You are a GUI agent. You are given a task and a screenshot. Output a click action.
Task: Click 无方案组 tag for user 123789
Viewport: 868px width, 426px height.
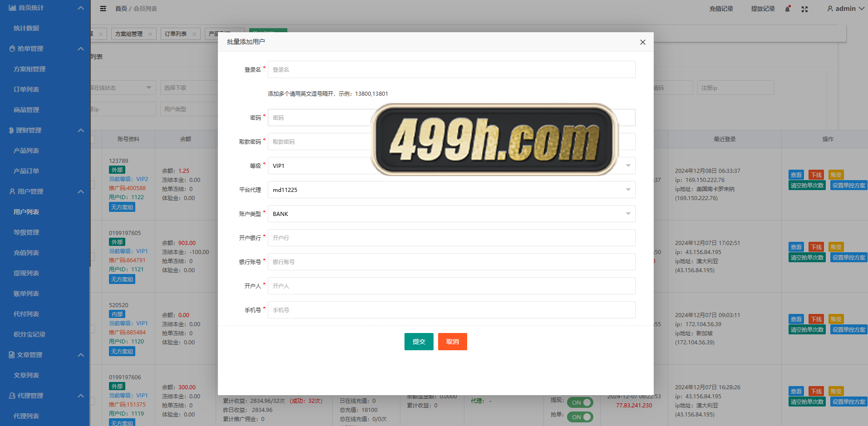click(122, 207)
